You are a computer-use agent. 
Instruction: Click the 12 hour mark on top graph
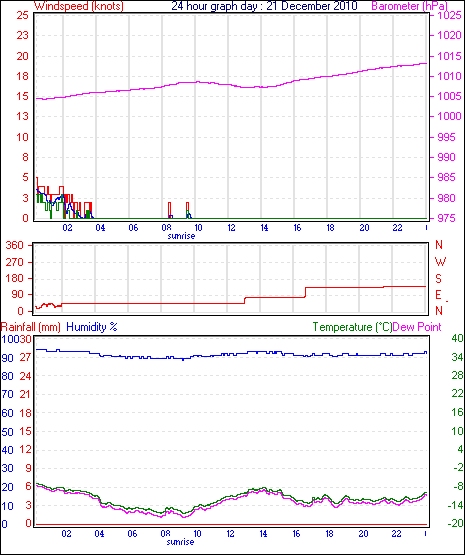(231, 228)
